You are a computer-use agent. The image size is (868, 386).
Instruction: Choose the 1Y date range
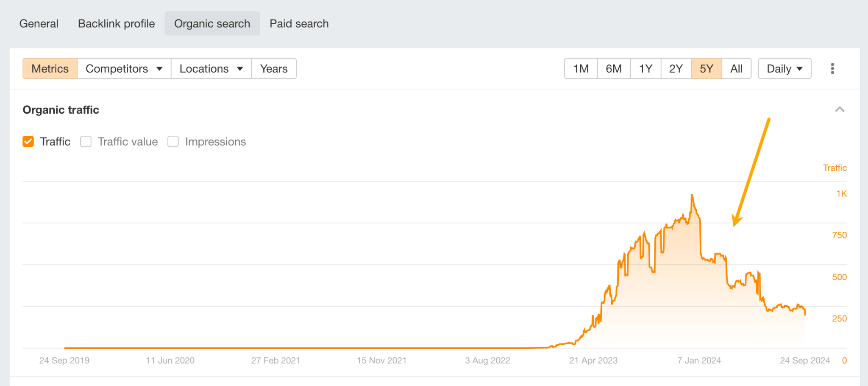(645, 68)
